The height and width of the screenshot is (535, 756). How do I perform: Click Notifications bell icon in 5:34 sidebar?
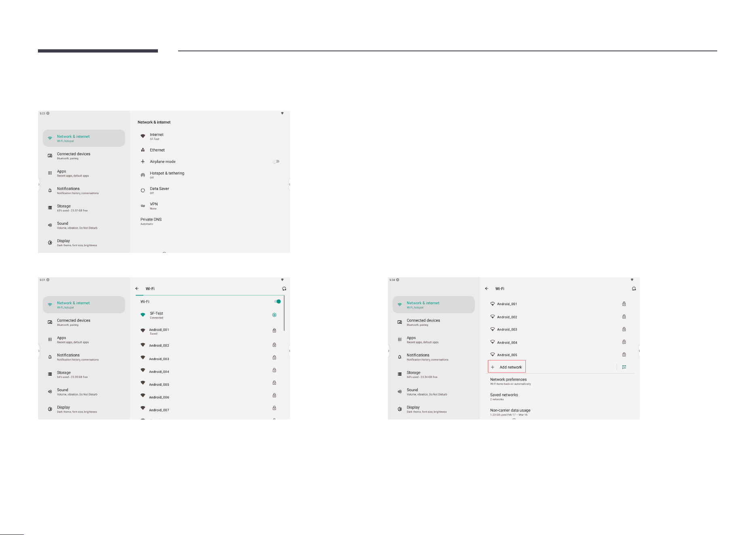pos(399,357)
